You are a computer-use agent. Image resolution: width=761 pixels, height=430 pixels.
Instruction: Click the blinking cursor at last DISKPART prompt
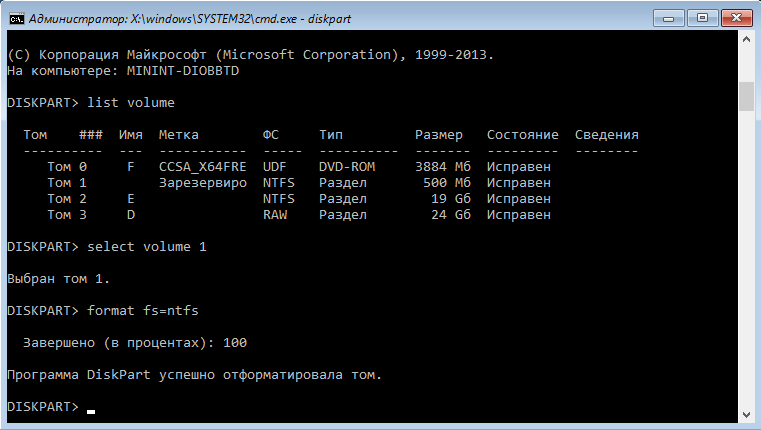tap(91, 409)
